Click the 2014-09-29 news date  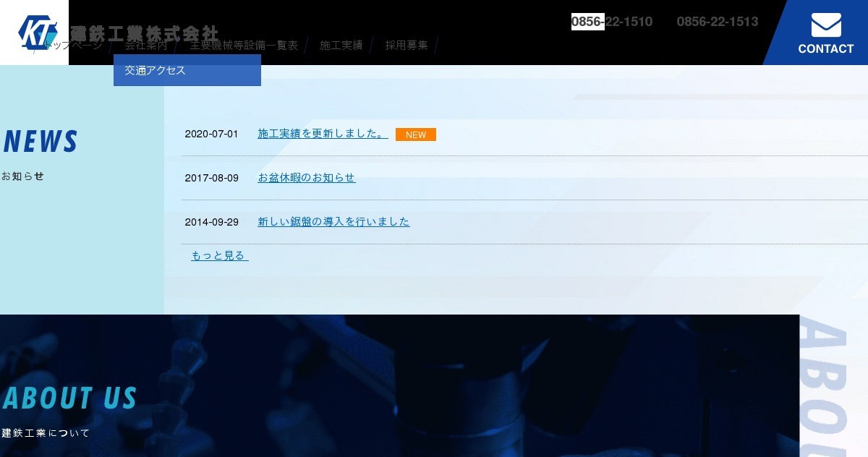tap(211, 222)
